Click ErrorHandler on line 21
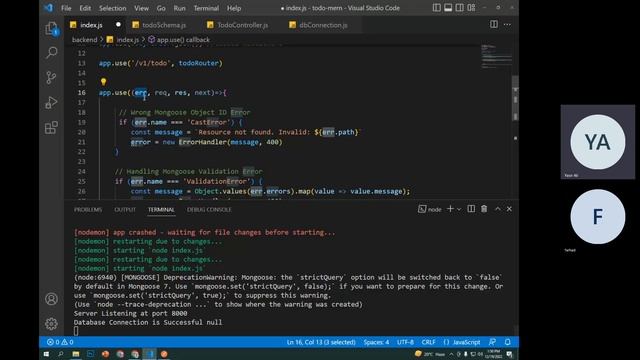The height and width of the screenshot is (360, 640). [203, 142]
